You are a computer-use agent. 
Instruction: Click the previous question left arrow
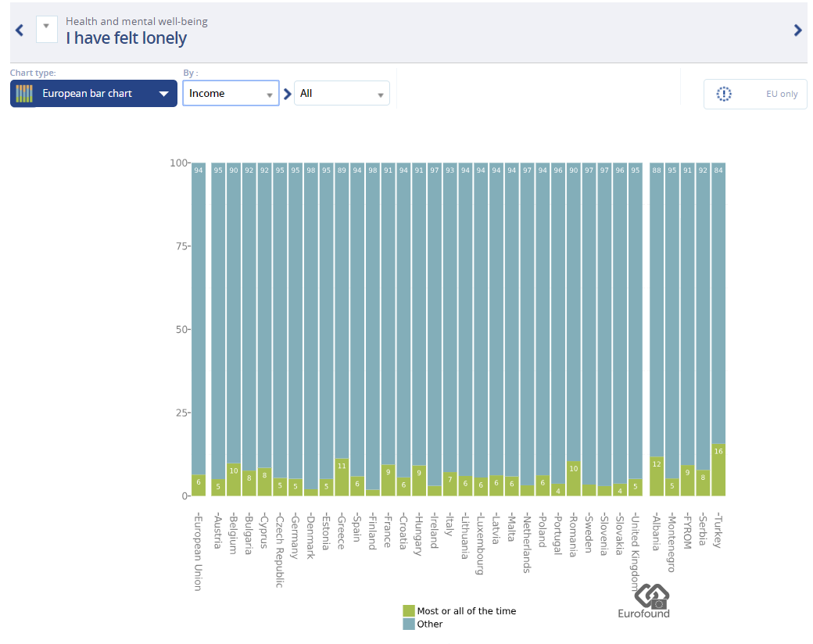point(20,30)
